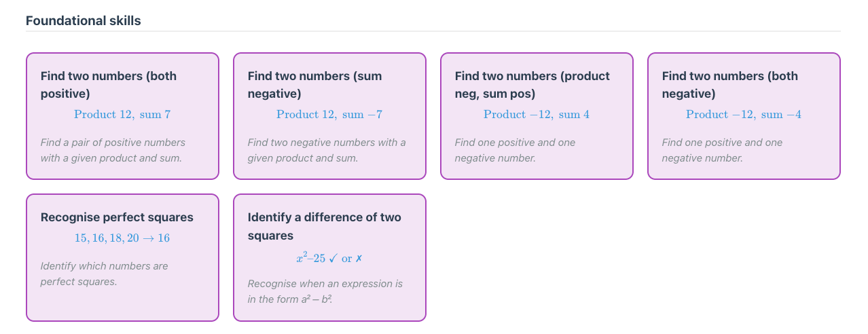Screen dimensions: 868x334
Task: Click the 'Foundational skills' section heading
Action: point(84,20)
